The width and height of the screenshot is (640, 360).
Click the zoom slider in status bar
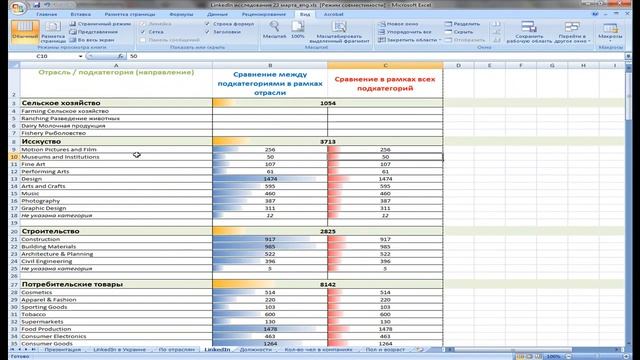(x=597, y=357)
